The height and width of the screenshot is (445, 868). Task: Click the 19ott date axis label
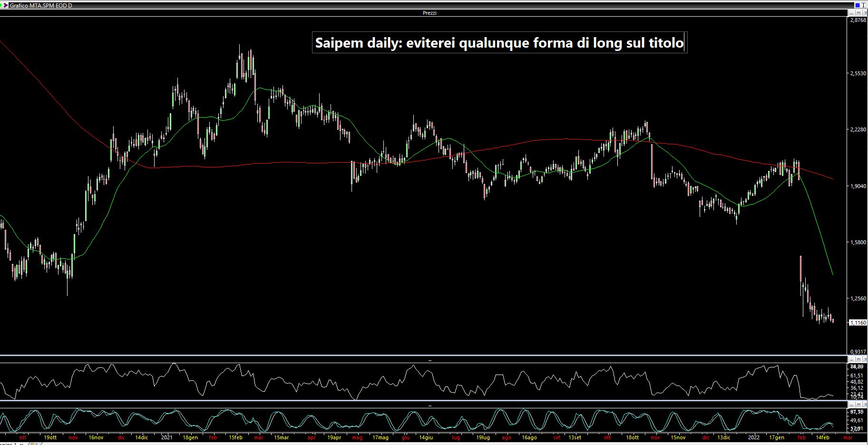50,437
